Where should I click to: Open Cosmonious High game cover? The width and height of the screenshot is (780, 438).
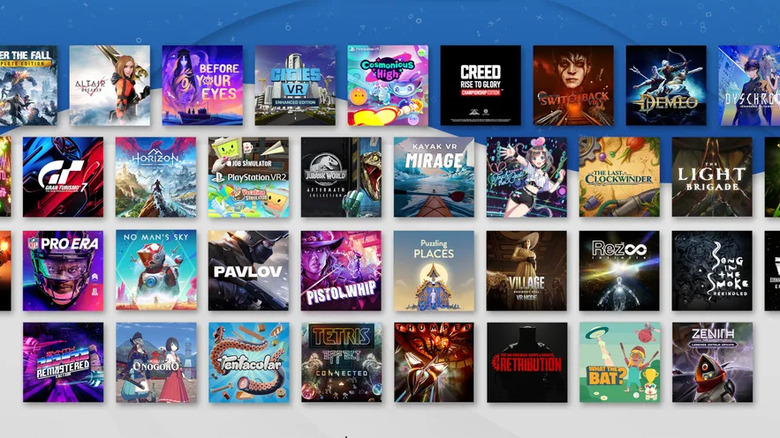pyautogui.click(x=388, y=86)
